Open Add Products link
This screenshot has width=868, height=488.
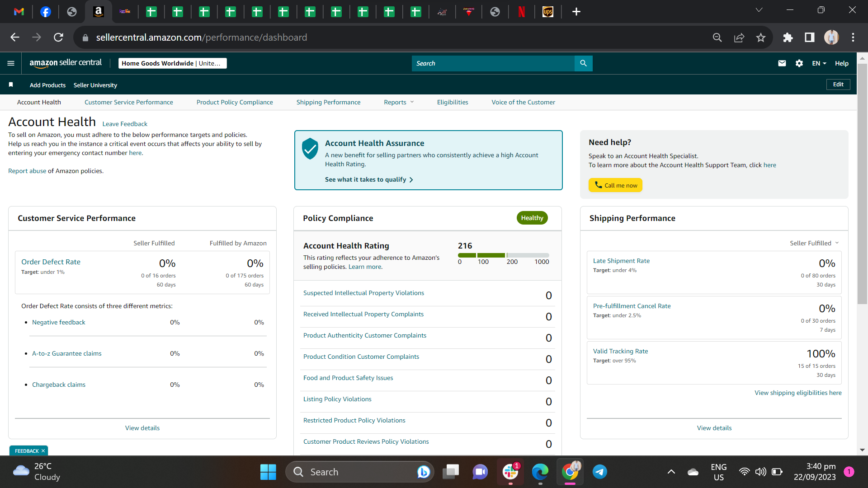[x=47, y=85]
